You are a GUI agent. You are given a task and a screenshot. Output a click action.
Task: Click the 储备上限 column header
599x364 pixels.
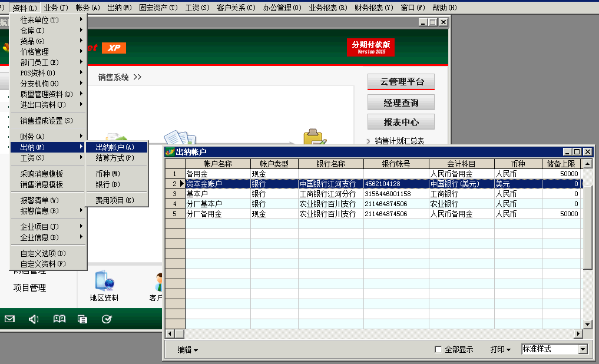[561, 164]
